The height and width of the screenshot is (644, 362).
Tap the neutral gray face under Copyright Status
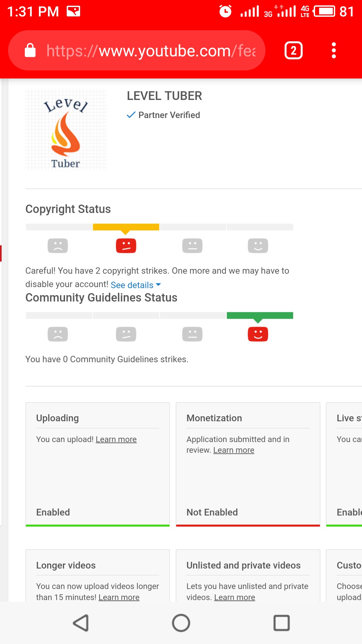[x=192, y=246]
